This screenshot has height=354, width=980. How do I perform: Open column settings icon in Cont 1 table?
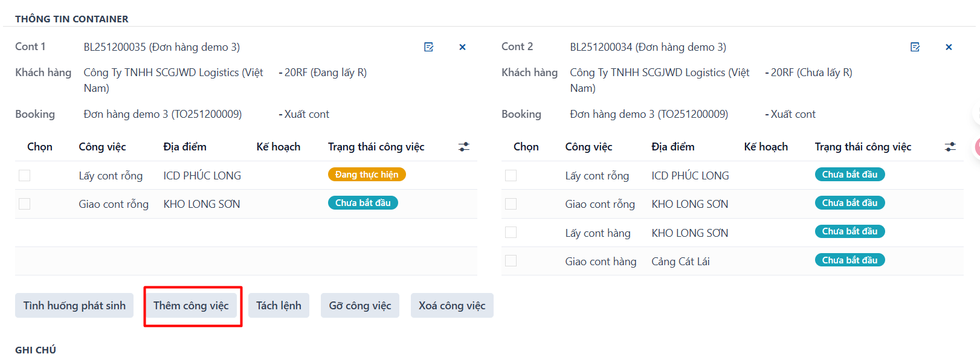pos(464,147)
